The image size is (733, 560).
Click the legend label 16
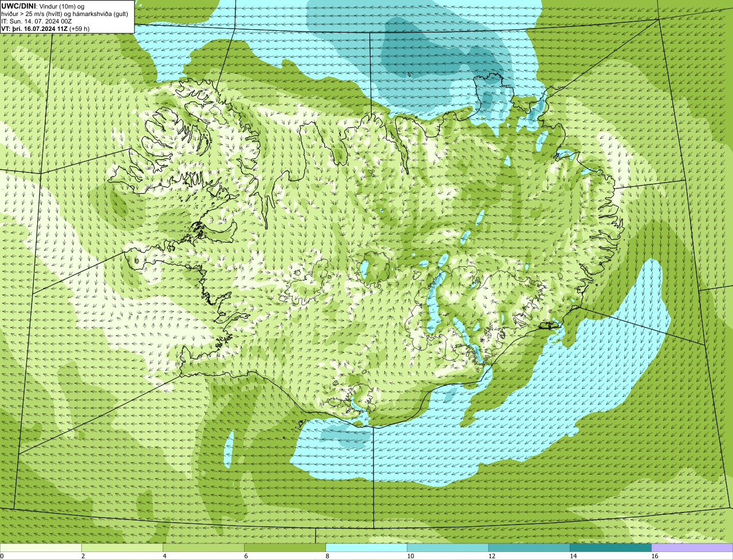click(655, 556)
